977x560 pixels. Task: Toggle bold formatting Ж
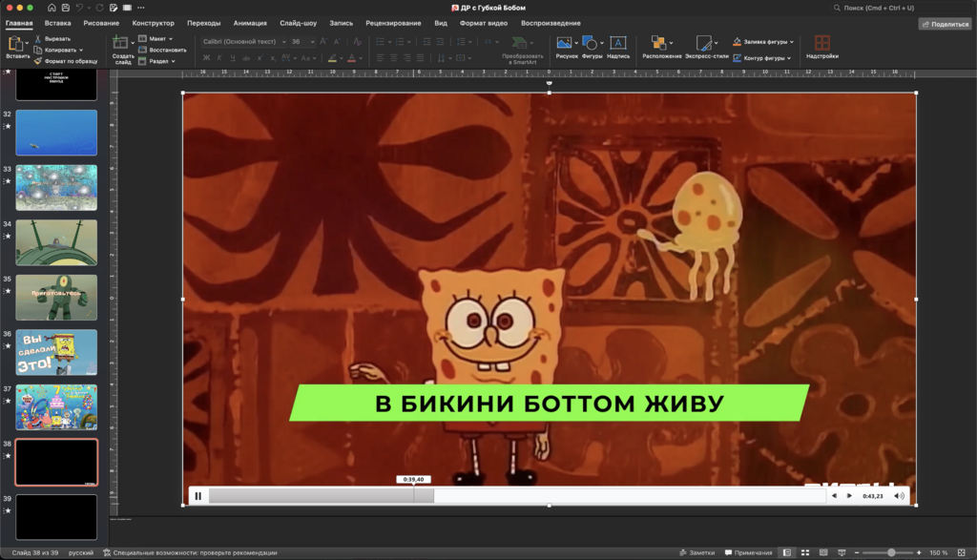(206, 58)
